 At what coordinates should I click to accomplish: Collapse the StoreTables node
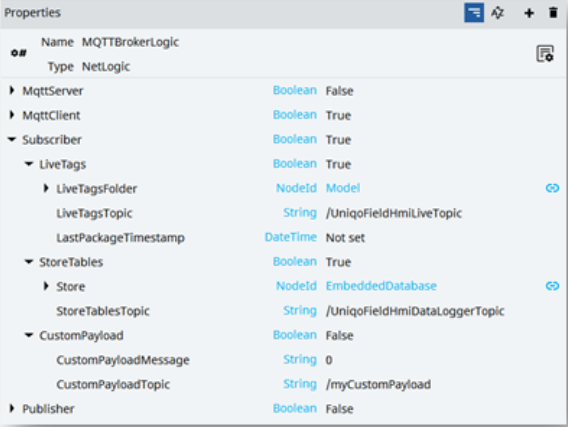click(x=29, y=262)
